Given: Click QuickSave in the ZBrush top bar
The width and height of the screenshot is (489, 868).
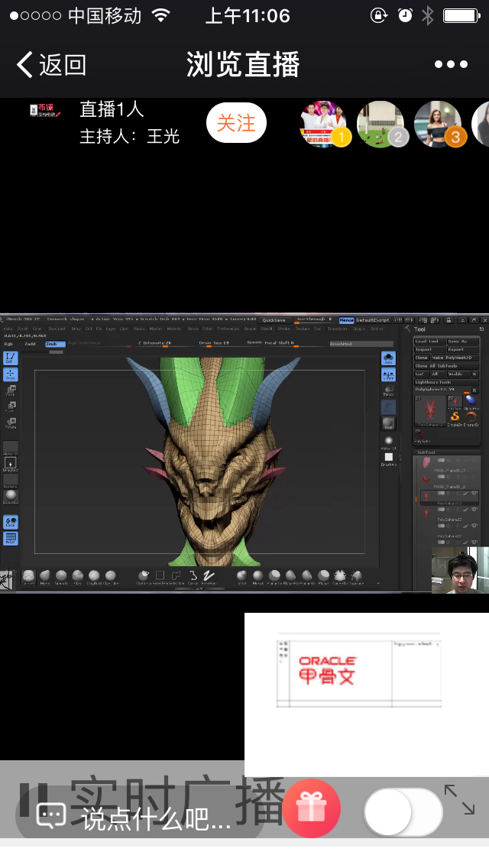Looking at the screenshot, I should point(276,320).
